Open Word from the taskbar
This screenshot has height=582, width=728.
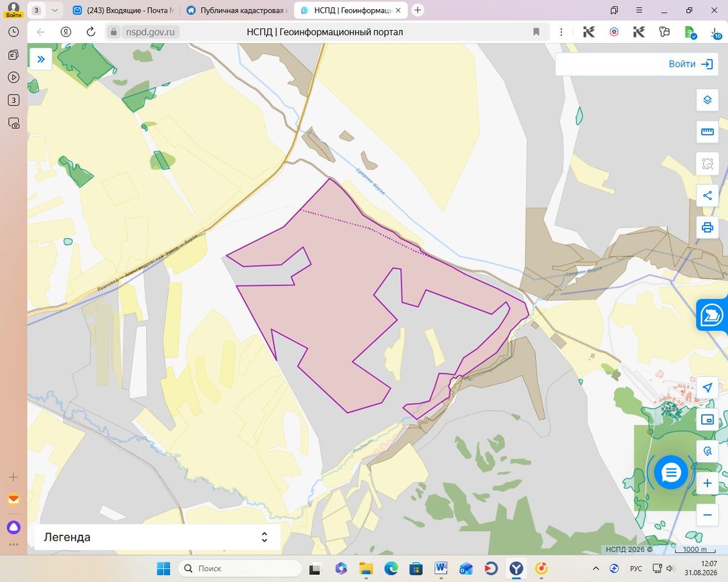[x=441, y=568]
